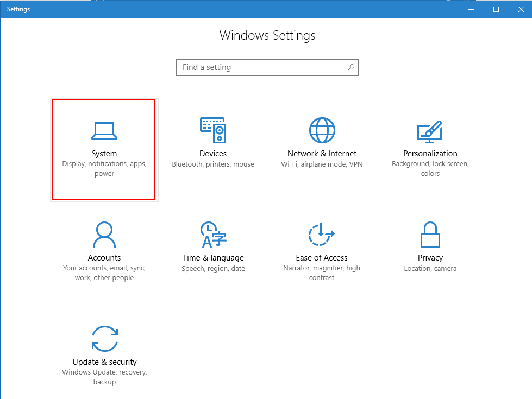Click the System label

[104, 154]
